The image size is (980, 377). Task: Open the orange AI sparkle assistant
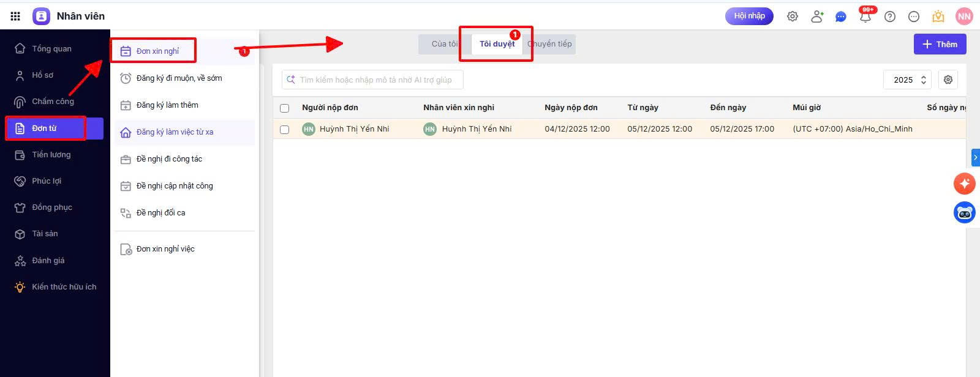(x=965, y=183)
